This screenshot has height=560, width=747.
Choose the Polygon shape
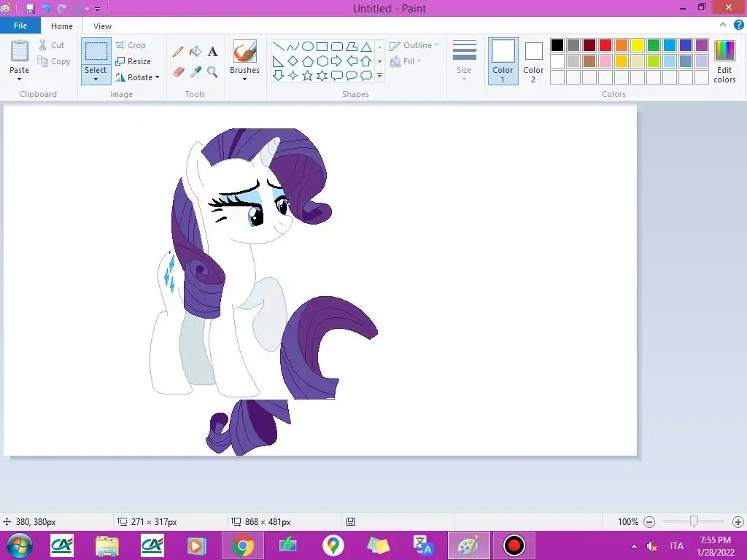click(x=352, y=47)
